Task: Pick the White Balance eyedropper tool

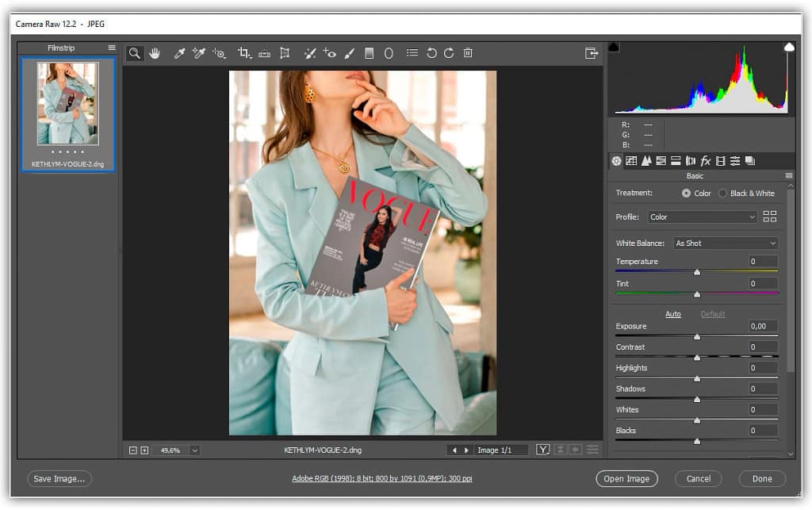Action: pyautogui.click(x=179, y=53)
